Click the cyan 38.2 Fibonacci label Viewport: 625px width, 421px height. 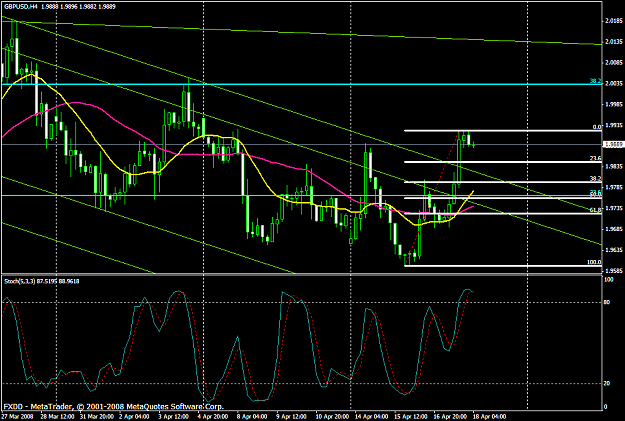[x=596, y=81]
